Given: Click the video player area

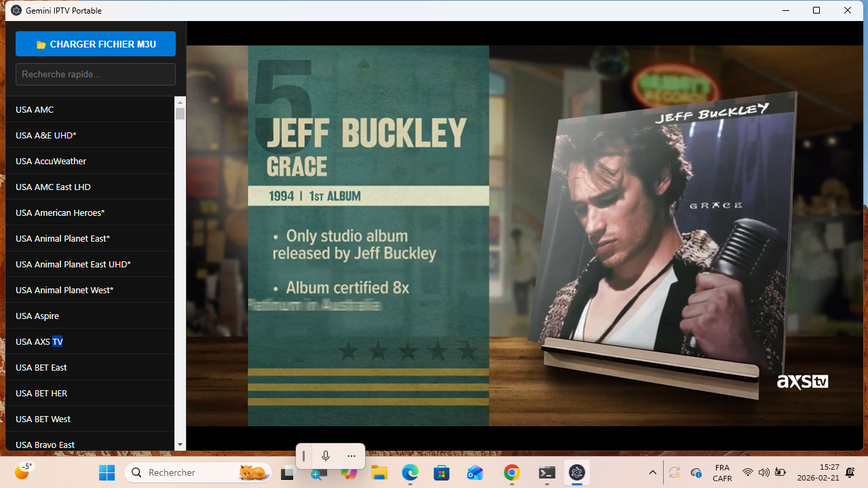Looking at the screenshot, I should 525,236.
